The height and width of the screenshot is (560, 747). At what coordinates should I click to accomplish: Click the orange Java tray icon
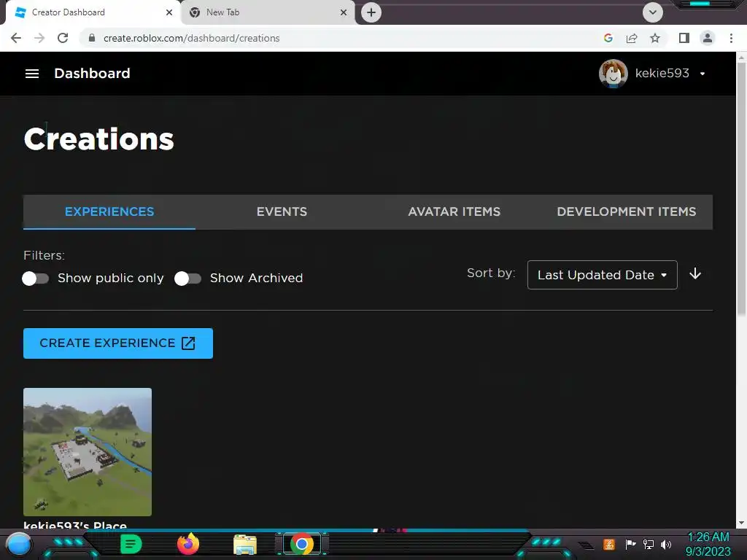coord(609,544)
